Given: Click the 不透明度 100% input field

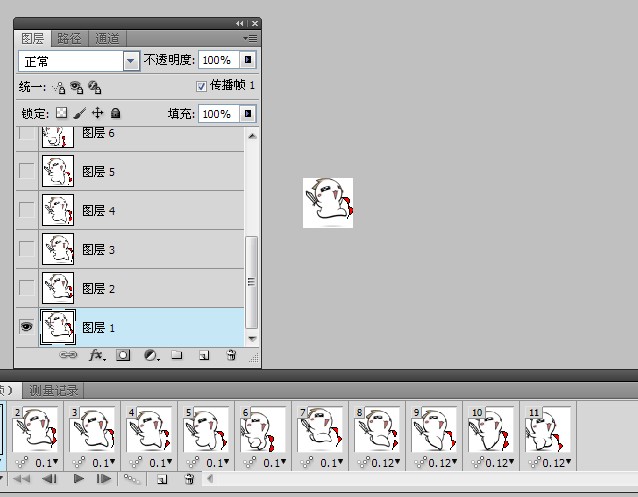Looking at the screenshot, I should pos(218,60).
